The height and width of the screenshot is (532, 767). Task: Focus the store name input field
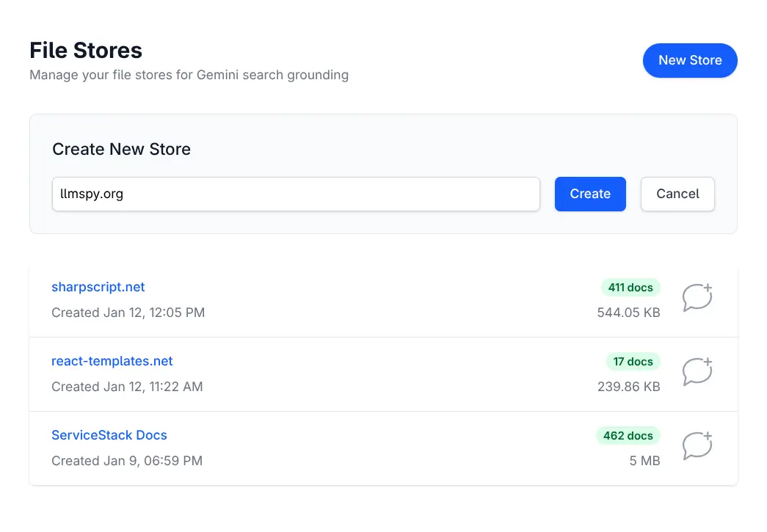click(x=296, y=194)
